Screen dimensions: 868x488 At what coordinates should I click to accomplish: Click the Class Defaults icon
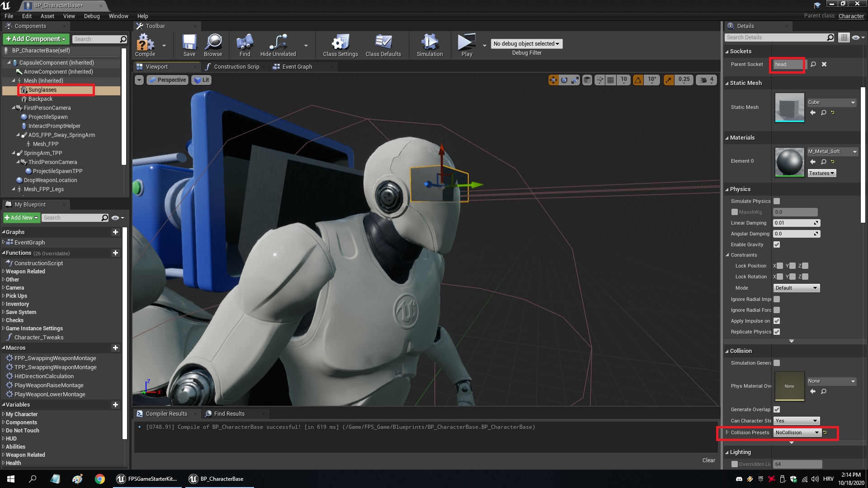[383, 44]
